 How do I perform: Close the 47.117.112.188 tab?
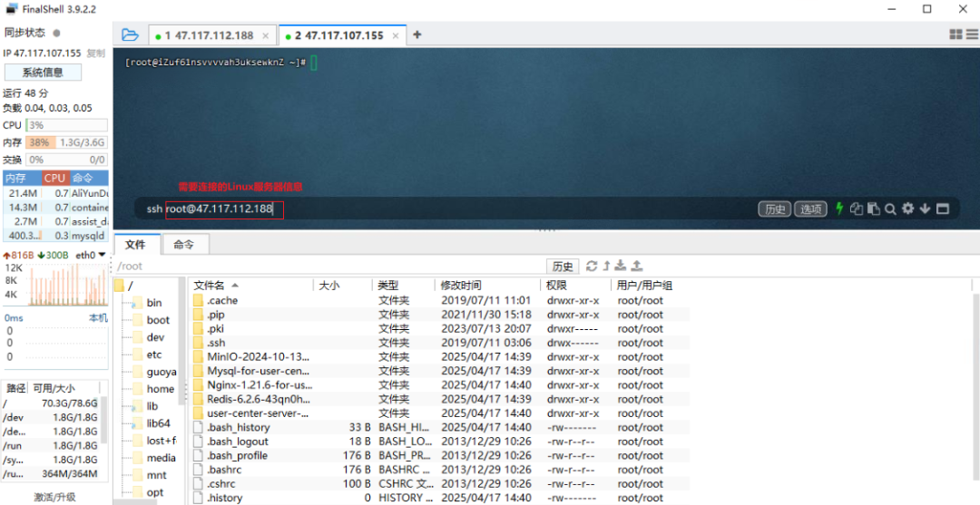click(x=265, y=35)
